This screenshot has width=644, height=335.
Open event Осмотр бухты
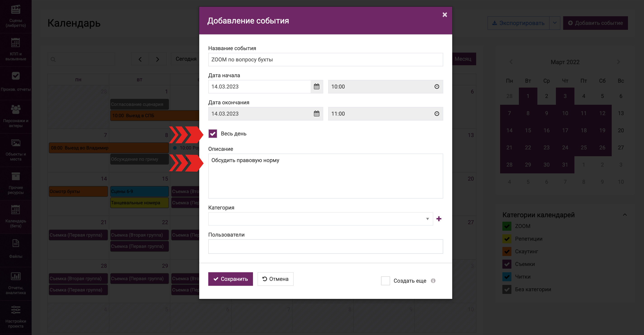pos(78,191)
